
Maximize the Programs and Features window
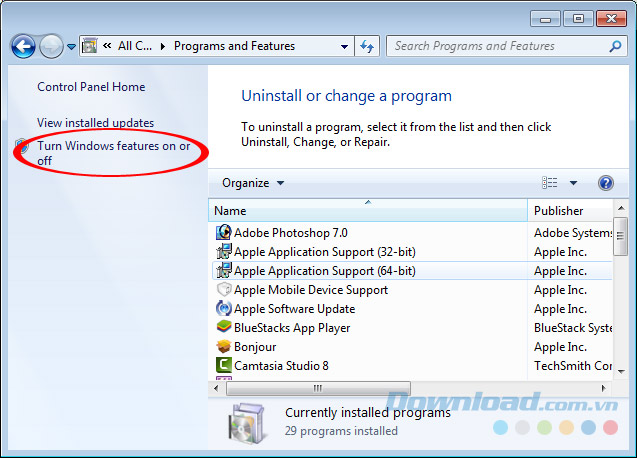click(x=578, y=19)
